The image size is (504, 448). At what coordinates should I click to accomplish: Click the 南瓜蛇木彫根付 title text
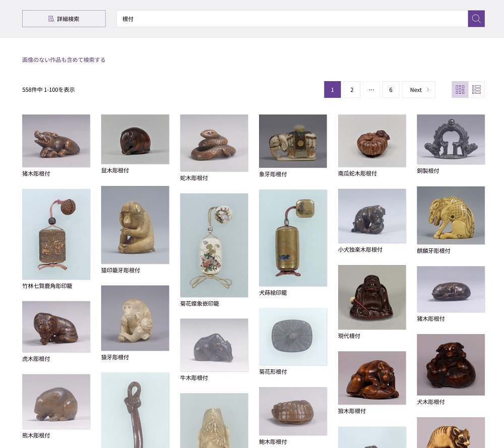[x=357, y=173]
